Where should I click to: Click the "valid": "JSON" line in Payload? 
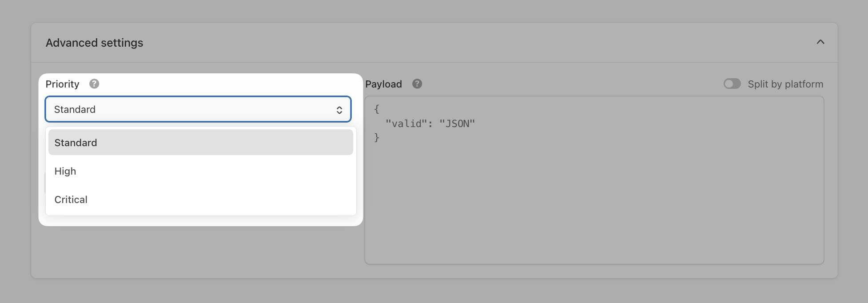tap(430, 124)
